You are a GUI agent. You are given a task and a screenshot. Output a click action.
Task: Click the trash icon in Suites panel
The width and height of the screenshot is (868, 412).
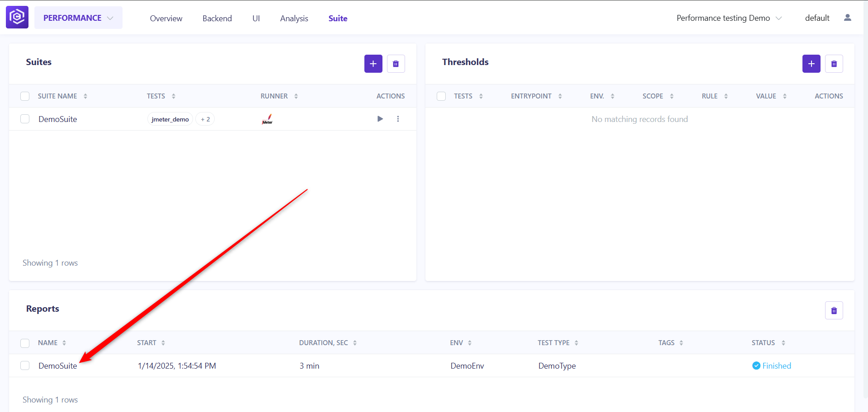click(x=396, y=64)
